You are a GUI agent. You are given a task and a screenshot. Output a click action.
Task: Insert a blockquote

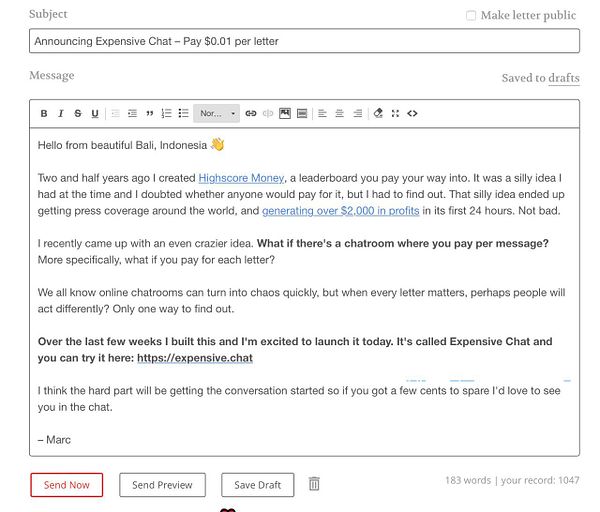(x=150, y=113)
